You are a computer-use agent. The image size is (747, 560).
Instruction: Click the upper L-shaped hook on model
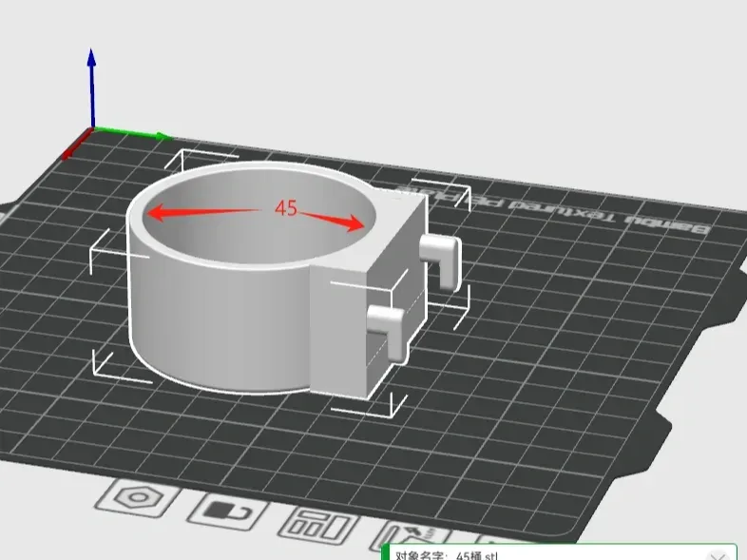440,261
